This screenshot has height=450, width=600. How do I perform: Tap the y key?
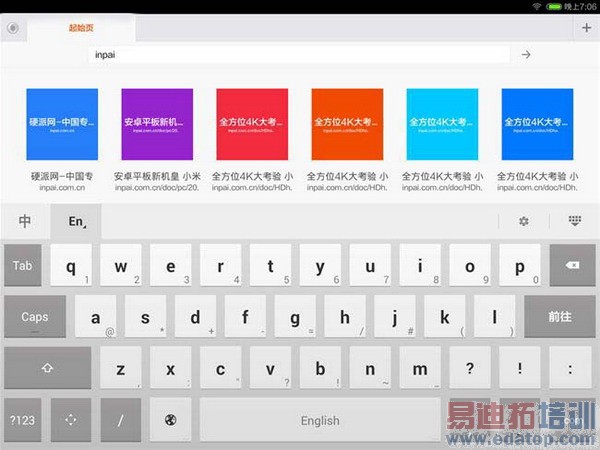point(320,265)
